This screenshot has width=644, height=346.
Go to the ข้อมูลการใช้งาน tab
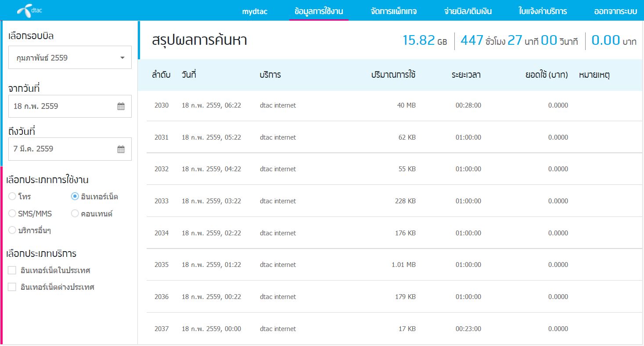coord(319,11)
